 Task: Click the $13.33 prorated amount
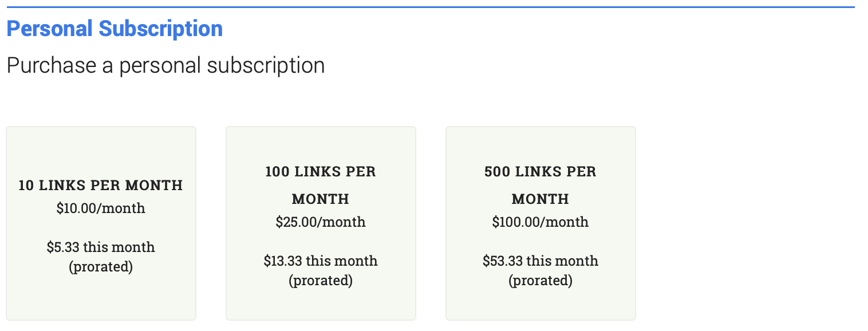click(321, 261)
